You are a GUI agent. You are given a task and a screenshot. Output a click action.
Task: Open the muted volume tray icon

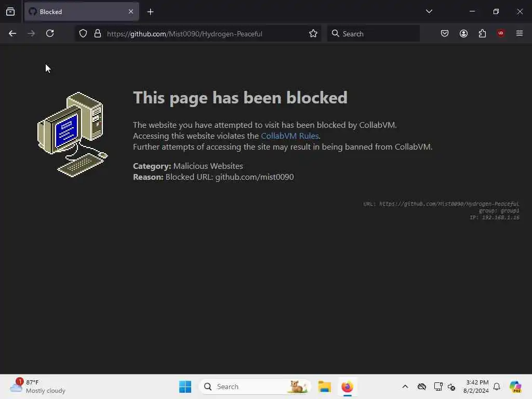(451, 387)
